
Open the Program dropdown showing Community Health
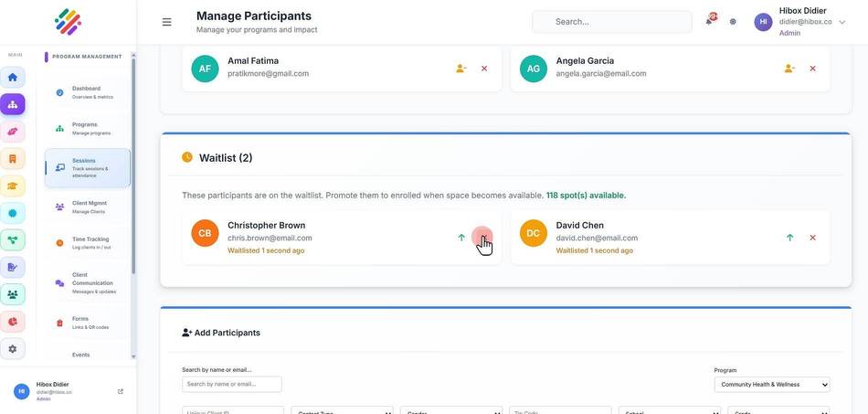click(772, 385)
